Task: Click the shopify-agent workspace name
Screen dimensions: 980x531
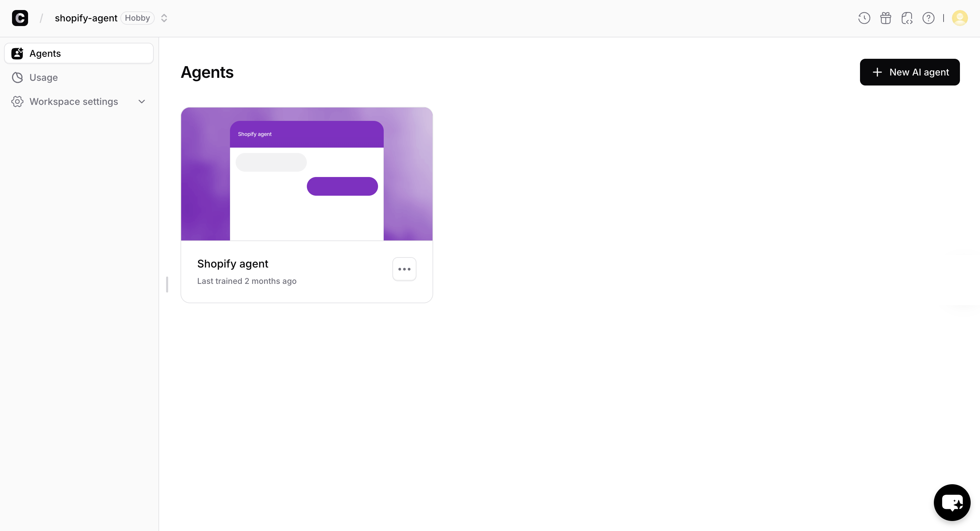Action: tap(86, 18)
